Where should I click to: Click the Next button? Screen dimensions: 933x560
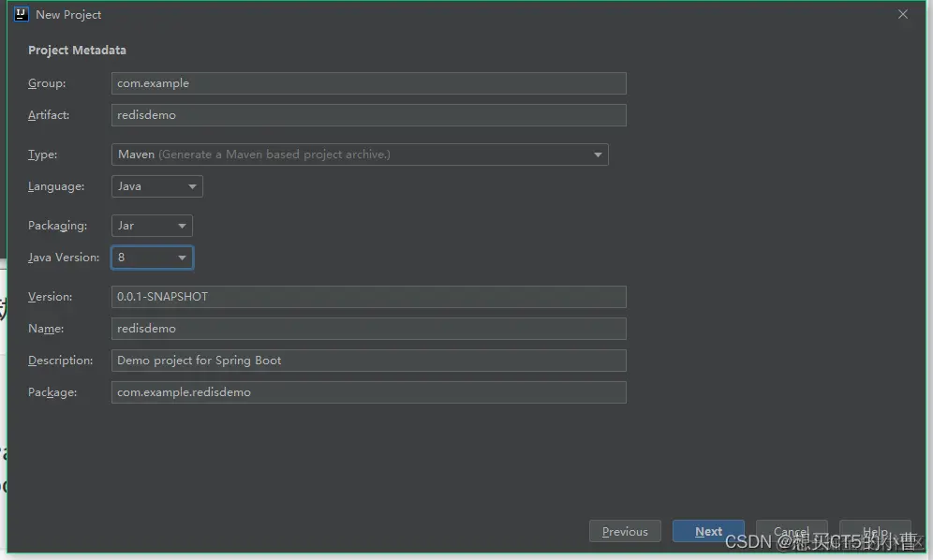[x=708, y=531]
